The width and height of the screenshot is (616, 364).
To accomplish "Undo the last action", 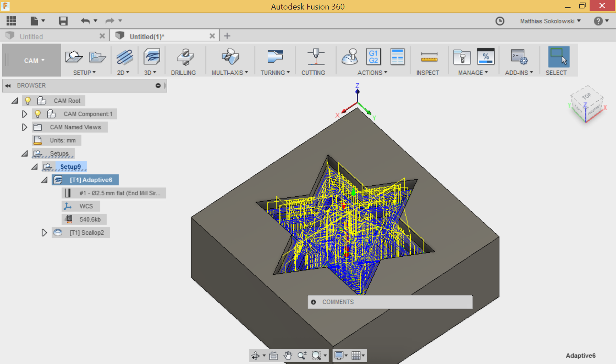I will click(x=85, y=21).
